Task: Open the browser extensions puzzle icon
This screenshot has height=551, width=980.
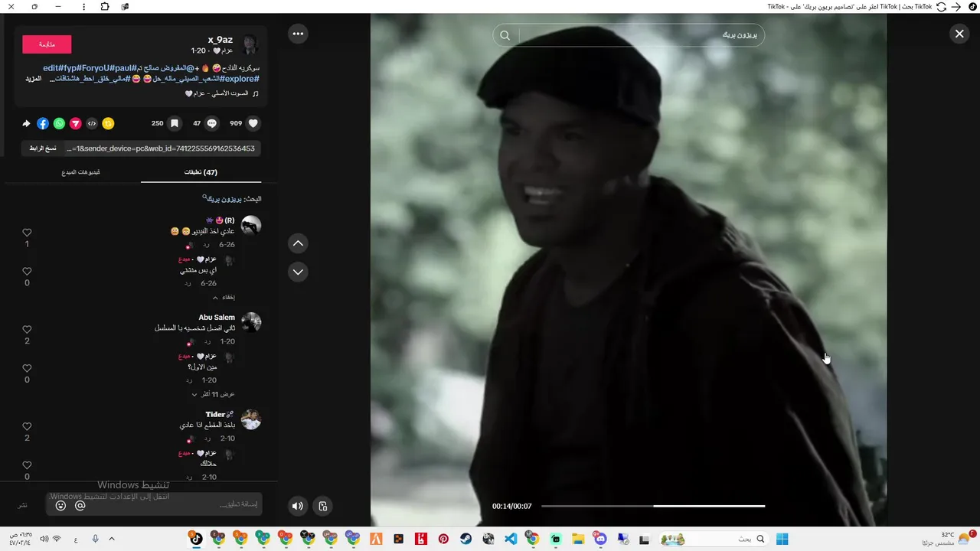Action: click(105, 6)
